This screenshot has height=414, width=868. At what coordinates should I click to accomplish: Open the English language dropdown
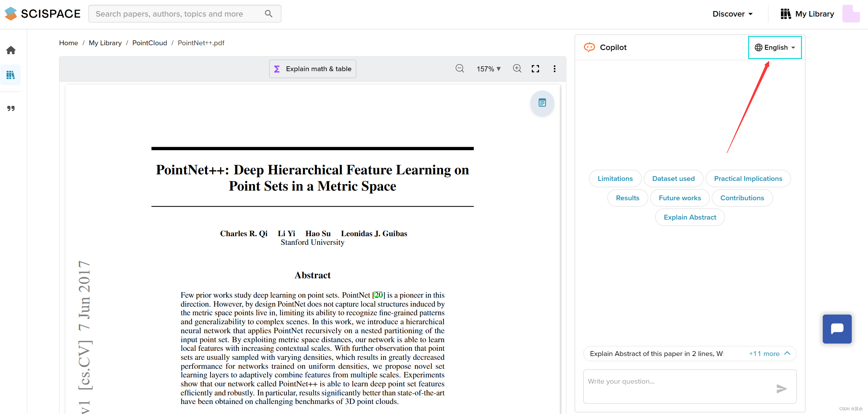(775, 48)
